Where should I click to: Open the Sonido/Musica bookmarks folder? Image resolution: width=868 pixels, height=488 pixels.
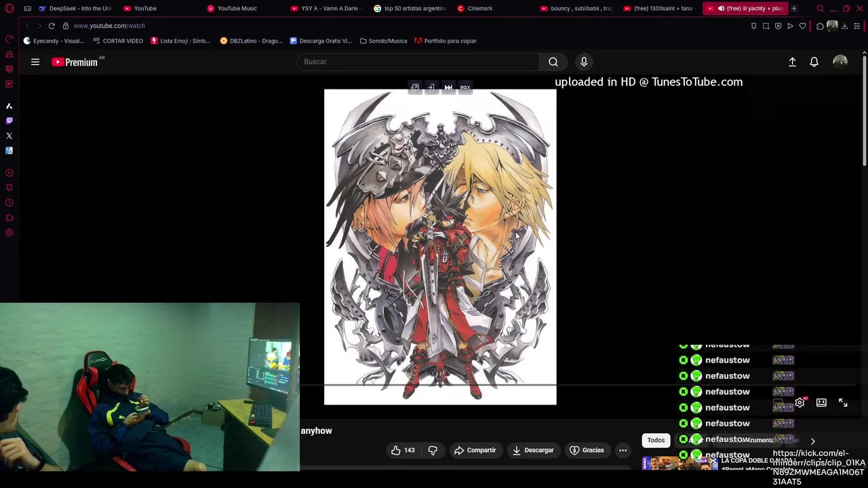click(x=383, y=41)
